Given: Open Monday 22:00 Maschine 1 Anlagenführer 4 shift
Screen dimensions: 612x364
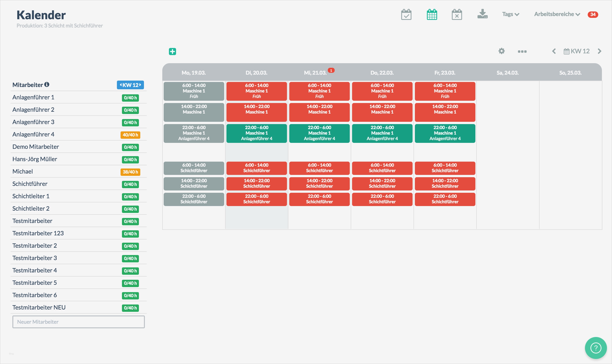Looking at the screenshot, I should 194,133.
